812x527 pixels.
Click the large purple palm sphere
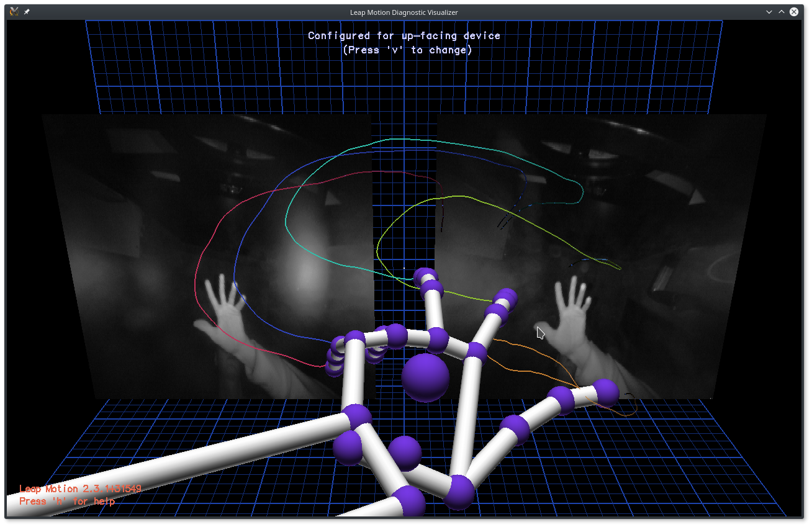click(x=425, y=377)
